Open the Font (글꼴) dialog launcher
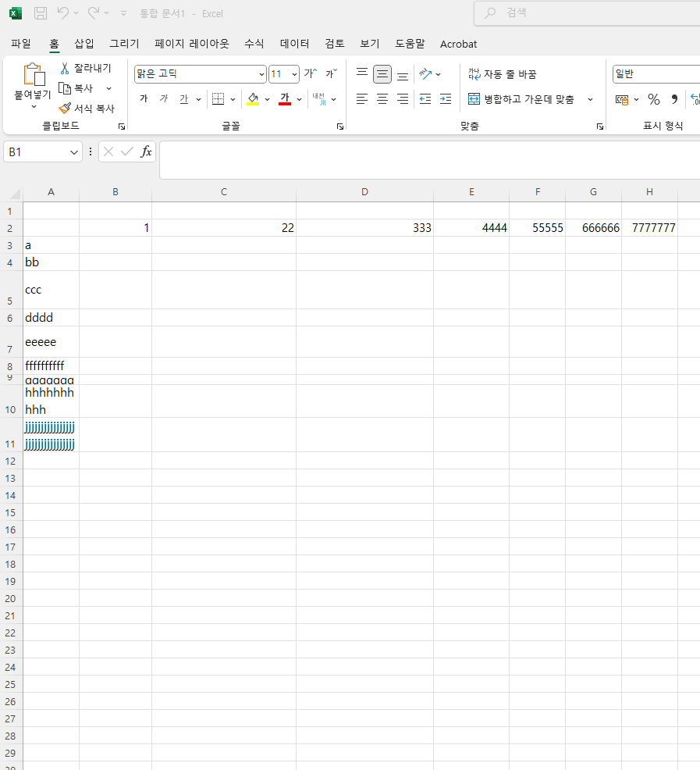The width and height of the screenshot is (700, 770). pyautogui.click(x=340, y=127)
